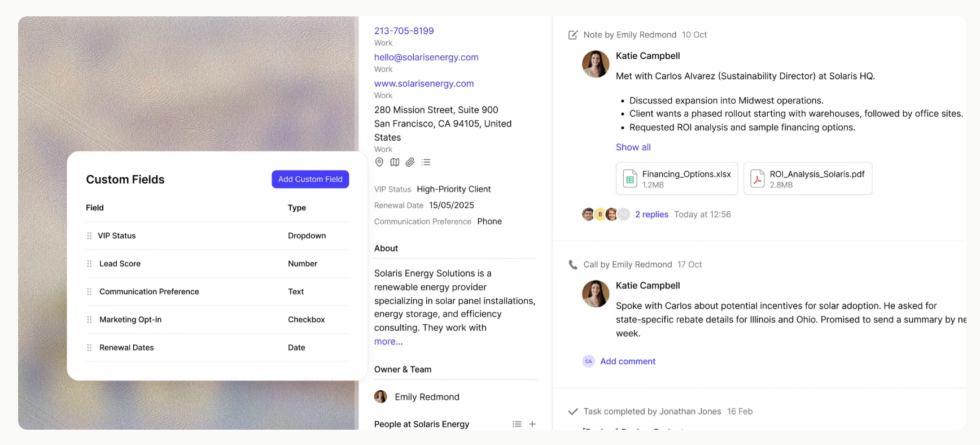Click the hello@solarisenergy.com email link

[426, 57]
